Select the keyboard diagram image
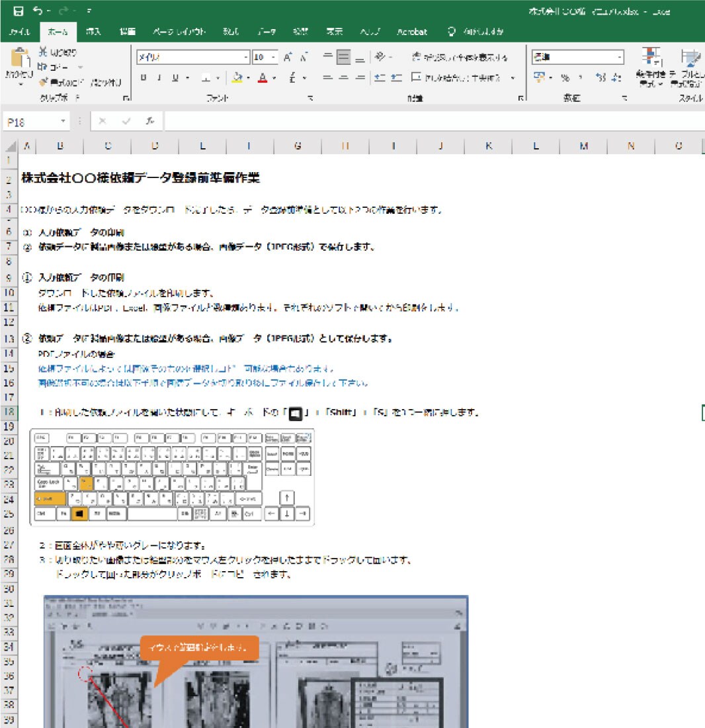This screenshot has width=705, height=728. pyautogui.click(x=172, y=477)
